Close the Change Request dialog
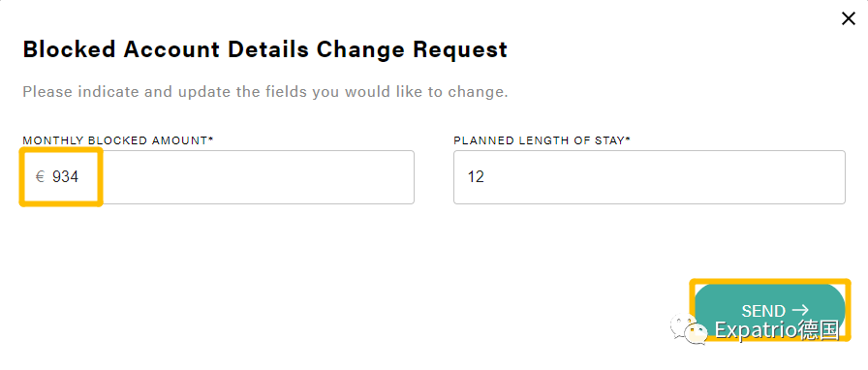 [848, 19]
